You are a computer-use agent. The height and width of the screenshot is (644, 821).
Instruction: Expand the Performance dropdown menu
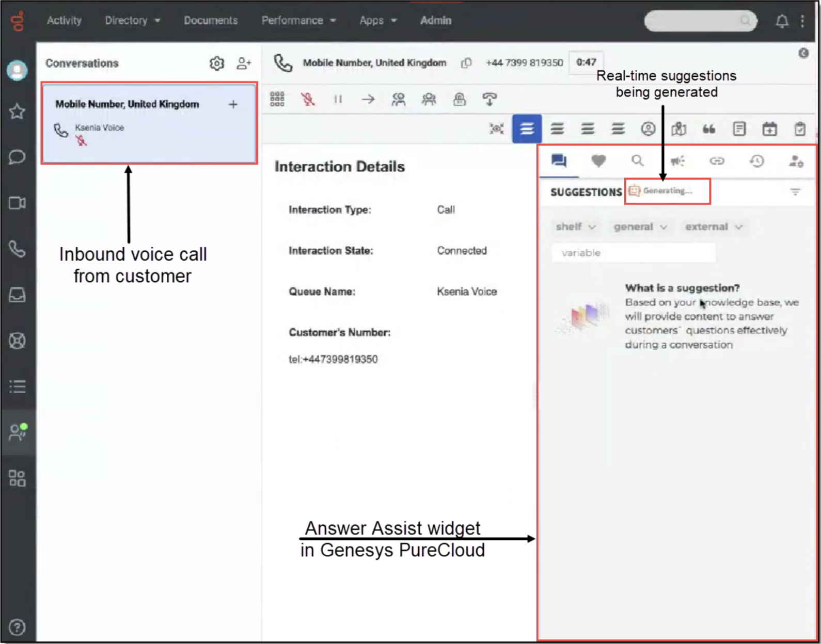(298, 21)
